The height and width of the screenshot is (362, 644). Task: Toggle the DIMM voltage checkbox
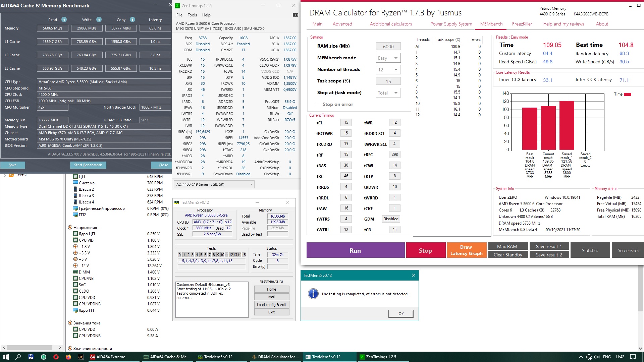75,272
